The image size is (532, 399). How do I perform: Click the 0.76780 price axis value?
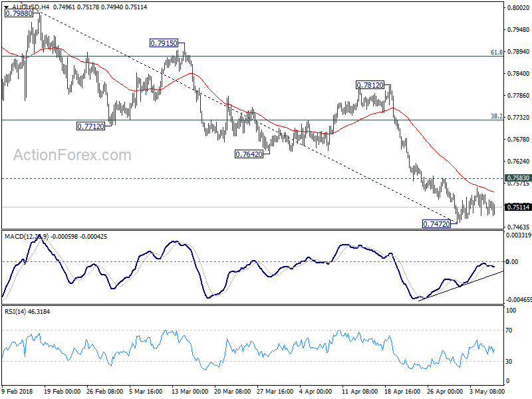(x=518, y=139)
